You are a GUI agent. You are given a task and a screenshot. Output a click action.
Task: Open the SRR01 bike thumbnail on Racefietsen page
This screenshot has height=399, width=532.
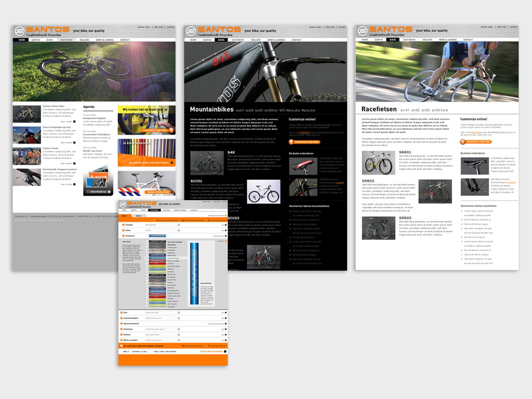tap(378, 163)
